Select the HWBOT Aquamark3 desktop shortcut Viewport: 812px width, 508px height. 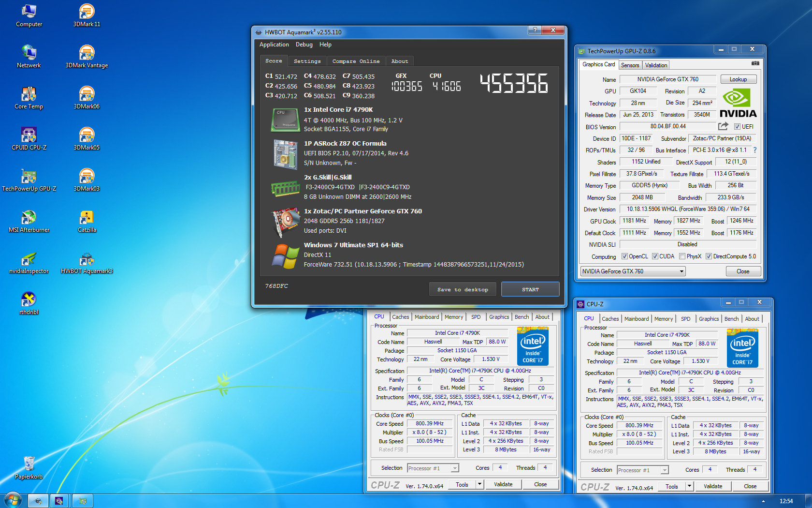pyautogui.click(x=87, y=262)
